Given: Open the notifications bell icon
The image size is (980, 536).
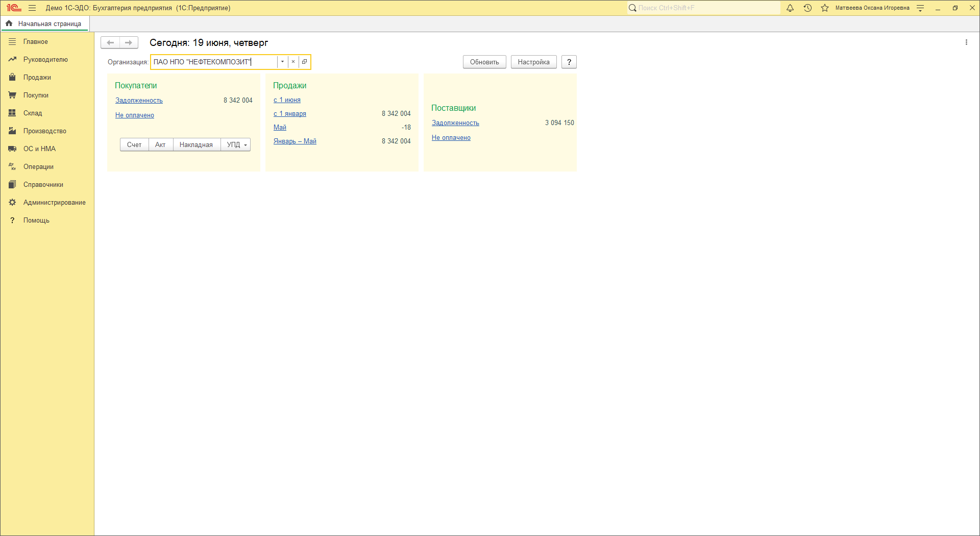Looking at the screenshot, I should (790, 8).
